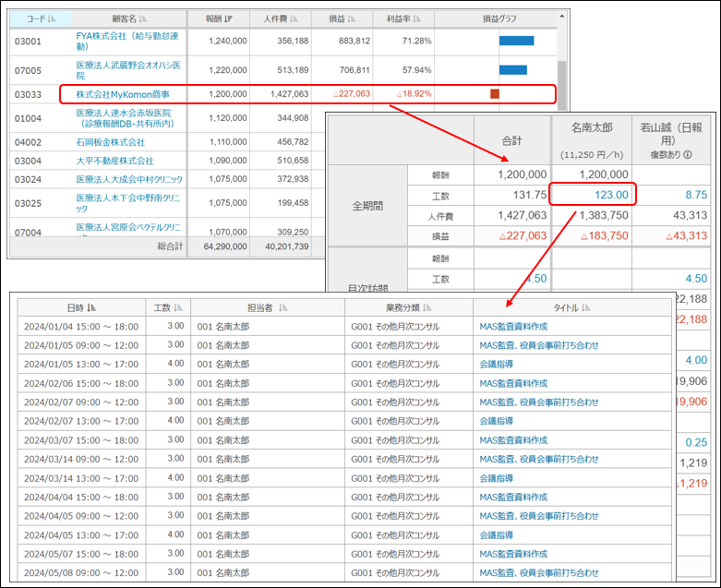Click sort icon beside 日時 header
The width and height of the screenshot is (721, 588).
(x=92, y=307)
